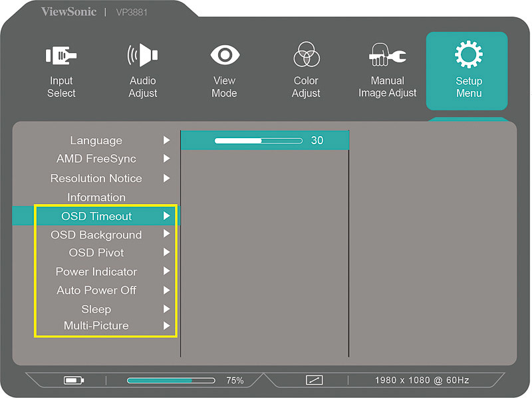
Task: Expand the OSD Background arrow
Action: pyautogui.click(x=166, y=234)
